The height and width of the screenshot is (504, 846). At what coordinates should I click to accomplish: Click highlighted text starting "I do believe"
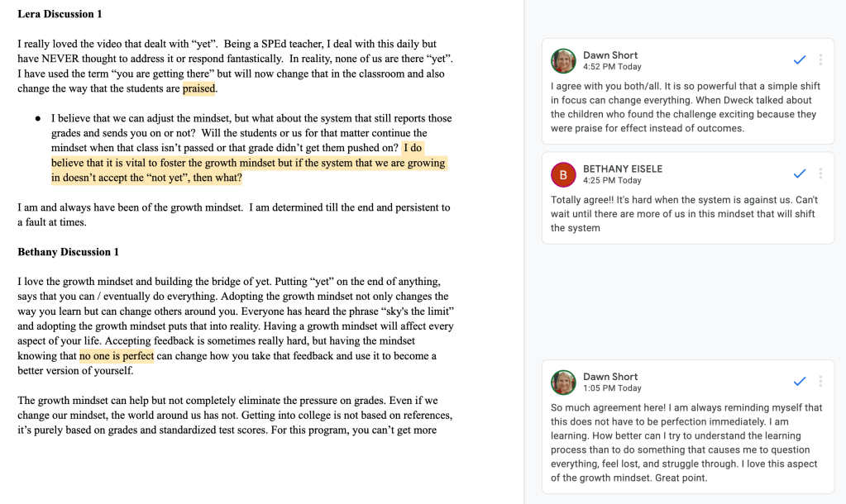[x=248, y=163]
